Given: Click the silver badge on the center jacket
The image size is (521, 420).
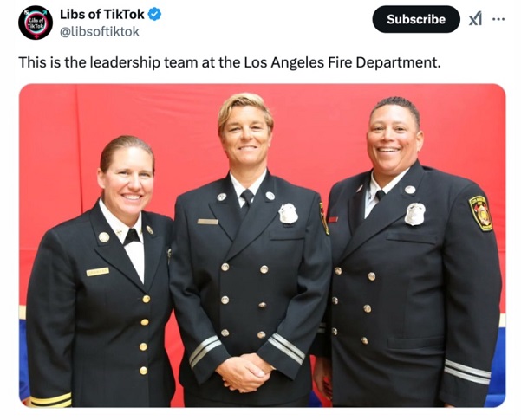Looking at the screenshot, I should tap(288, 214).
